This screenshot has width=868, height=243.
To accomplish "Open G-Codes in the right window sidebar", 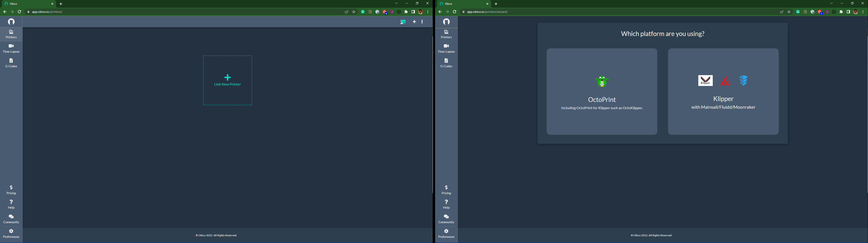I will pos(446,63).
